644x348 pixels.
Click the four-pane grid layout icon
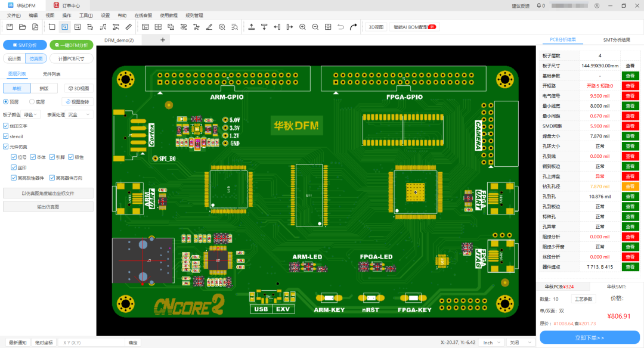tap(158, 27)
